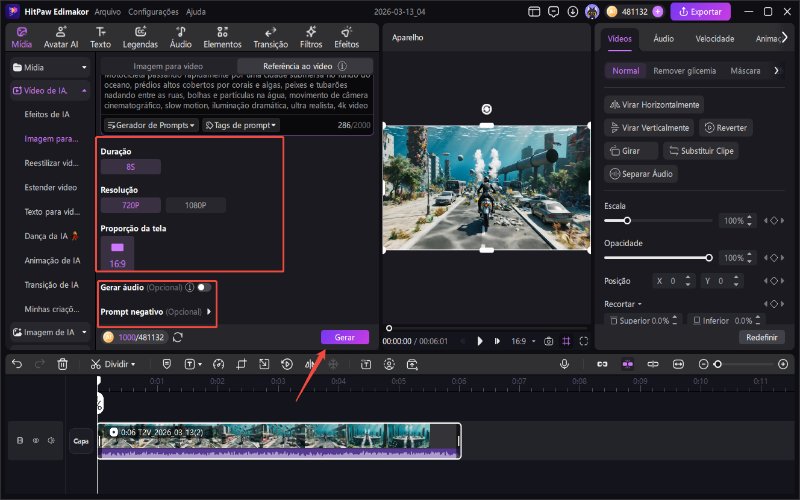
Task: Click the Virar Horizontalmente button
Action: (654, 105)
